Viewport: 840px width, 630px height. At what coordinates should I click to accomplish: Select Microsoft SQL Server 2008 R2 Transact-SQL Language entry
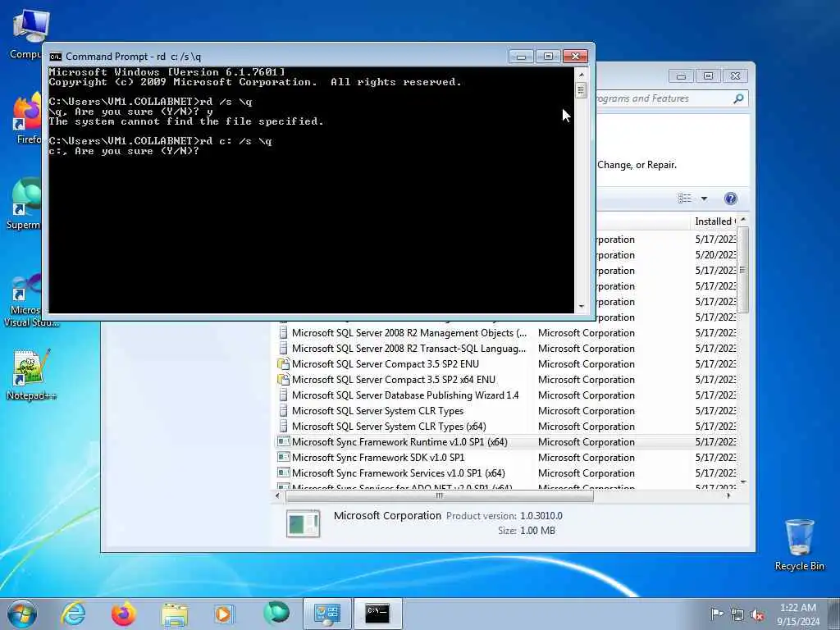[506, 348]
